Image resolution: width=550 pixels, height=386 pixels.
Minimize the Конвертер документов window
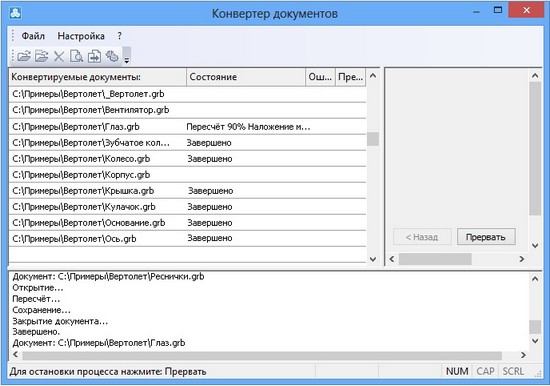(476, 11)
